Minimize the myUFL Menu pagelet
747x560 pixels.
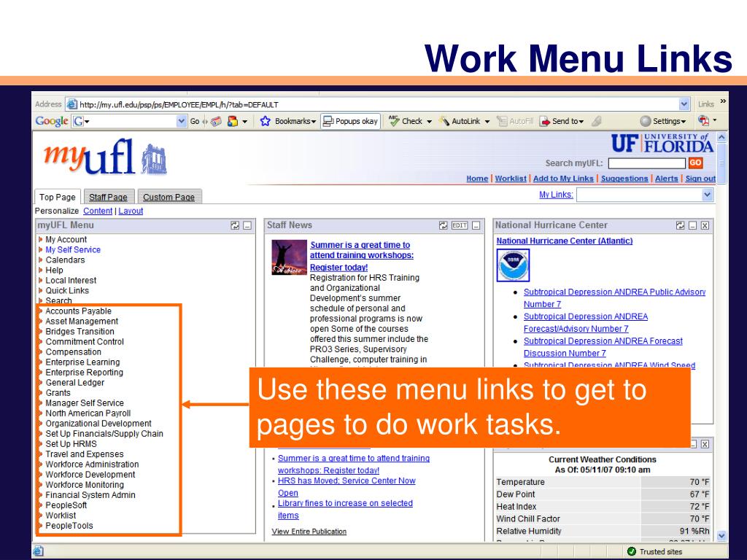pyautogui.click(x=247, y=226)
